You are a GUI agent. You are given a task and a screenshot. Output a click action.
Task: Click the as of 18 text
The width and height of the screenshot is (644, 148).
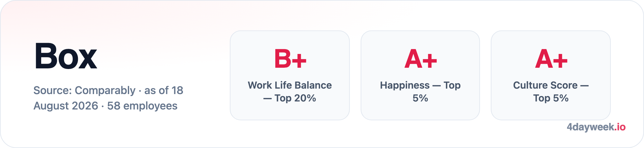tap(164, 90)
